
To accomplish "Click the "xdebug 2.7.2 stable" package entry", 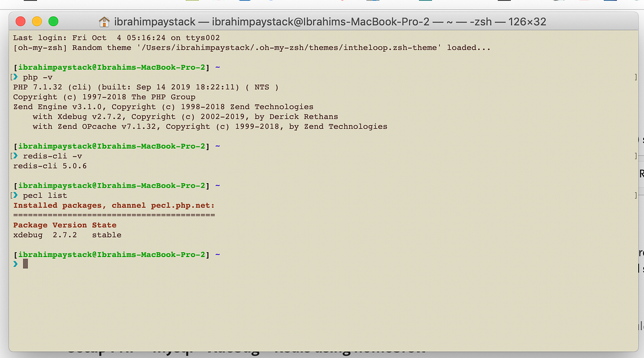I will click(67, 235).
